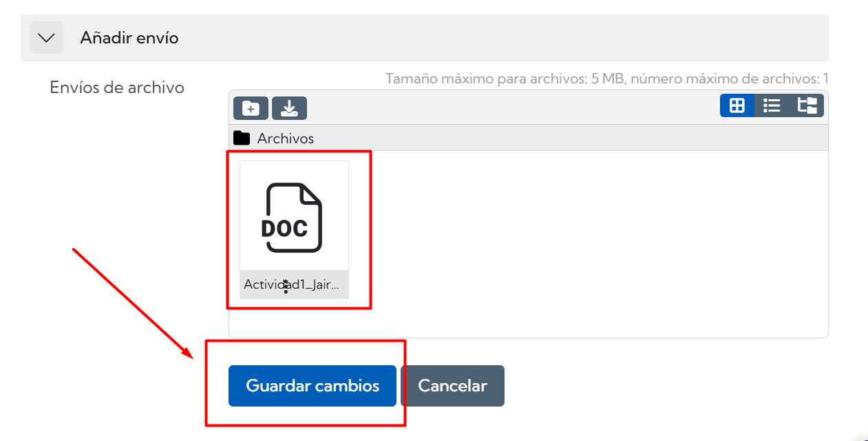Screen dimensions: 868x441
Task: Collapse the Añadir envío section chevron
Action: point(46,38)
